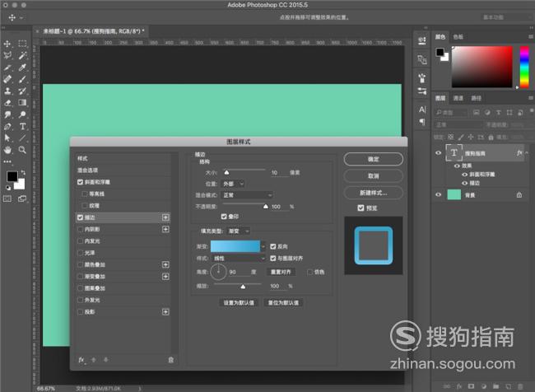
Task: Open the Color panel flyout menu
Action: [x=531, y=36]
